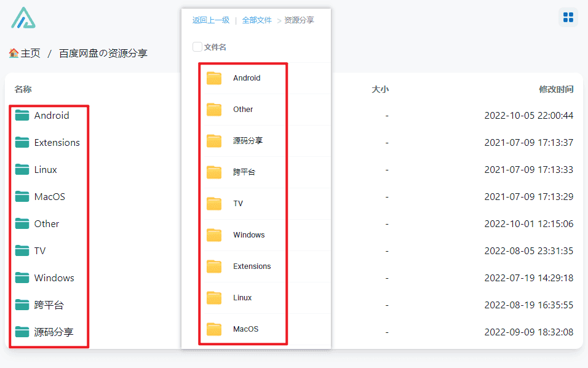Click yellow Linux folder icon in Baidu panel
The height and width of the screenshot is (368, 588).
214,298
